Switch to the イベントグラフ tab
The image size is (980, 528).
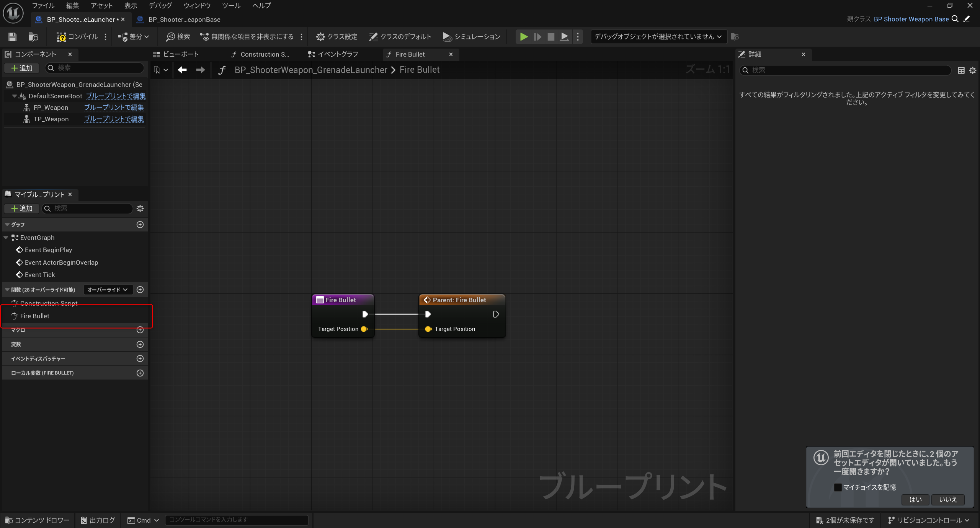[x=333, y=54]
